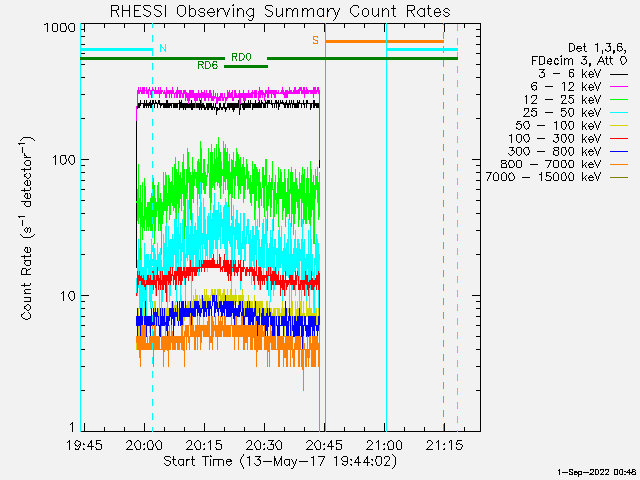640x480 pixels.
Task: Click the y-axis label 'Count Rate (s-1 detector-1)'
Action: pyautogui.click(x=27, y=228)
